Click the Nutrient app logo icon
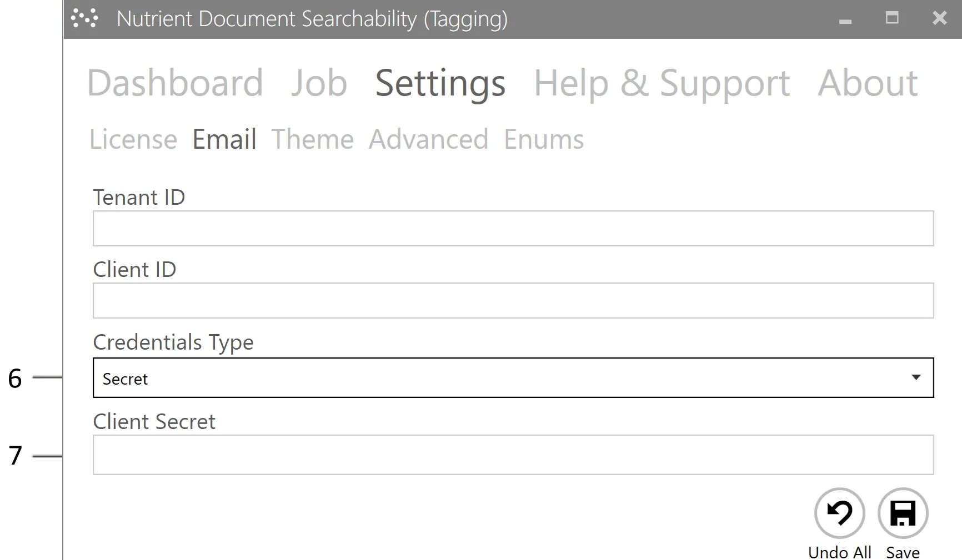The height and width of the screenshot is (560, 962). [84, 18]
